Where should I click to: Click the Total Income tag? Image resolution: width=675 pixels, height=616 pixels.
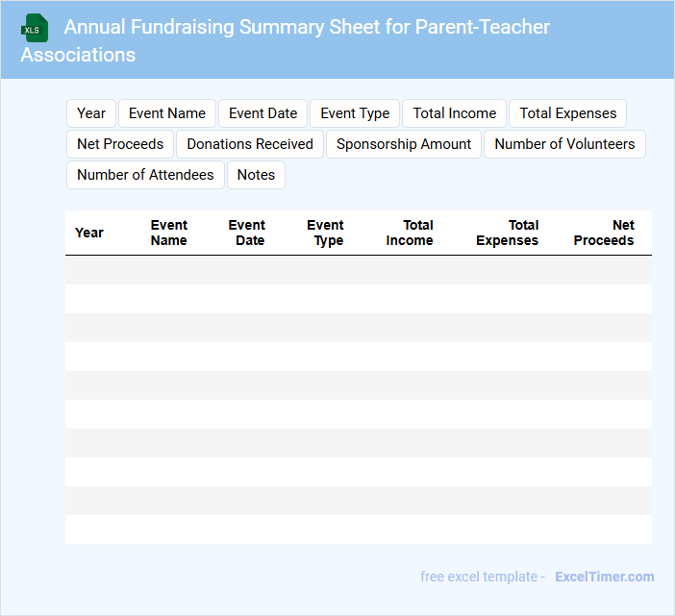[455, 113]
